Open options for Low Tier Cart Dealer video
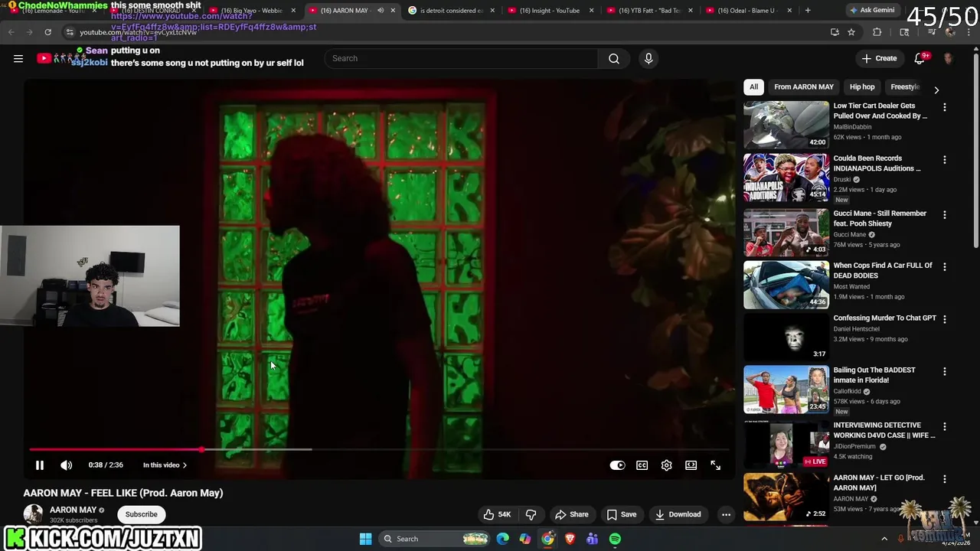This screenshot has width=980, height=551. click(945, 108)
